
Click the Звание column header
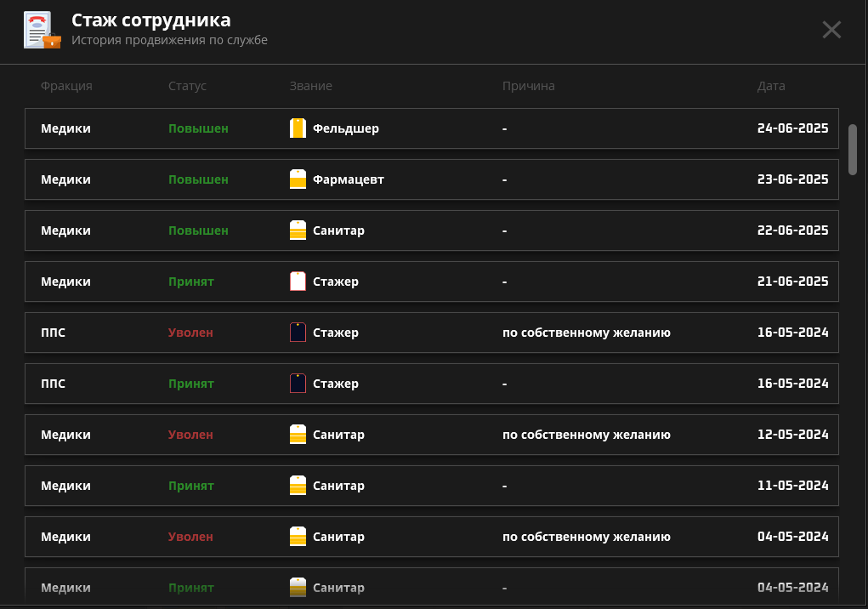[x=310, y=86]
